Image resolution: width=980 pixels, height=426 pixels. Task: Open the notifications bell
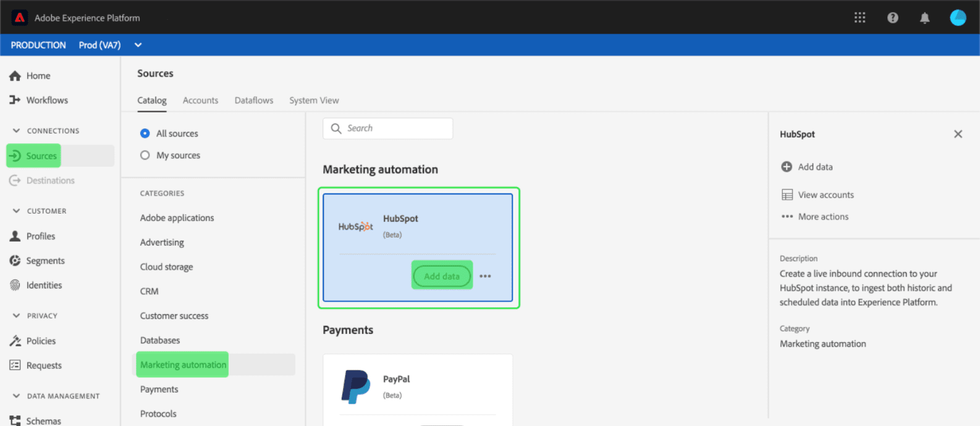tap(924, 18)
